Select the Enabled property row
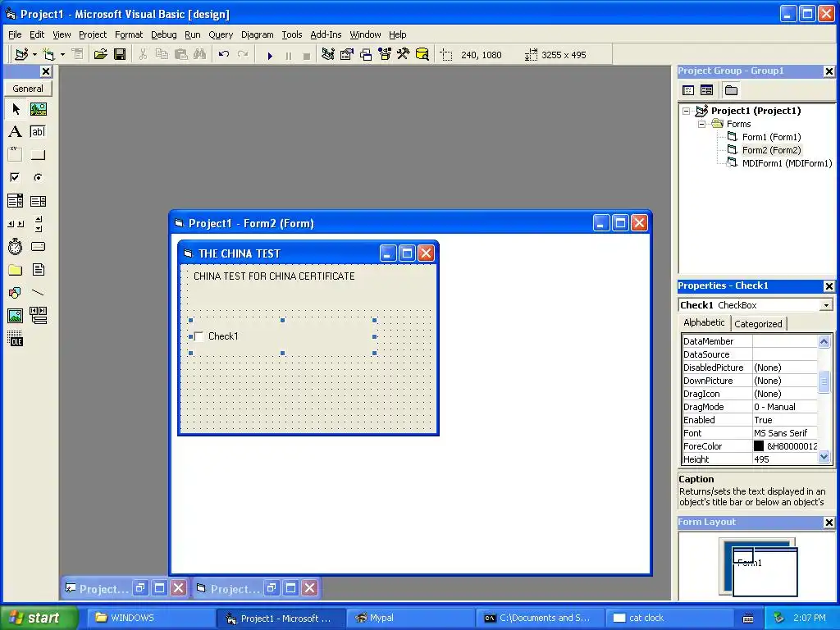840x630 pixels. [x=750, y=420]
